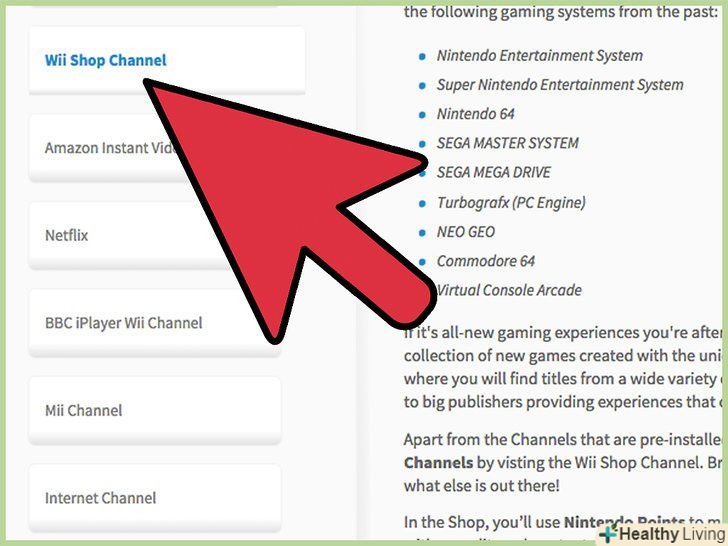Open the Wii Shop Channel menu item

(x=167, y=60)
